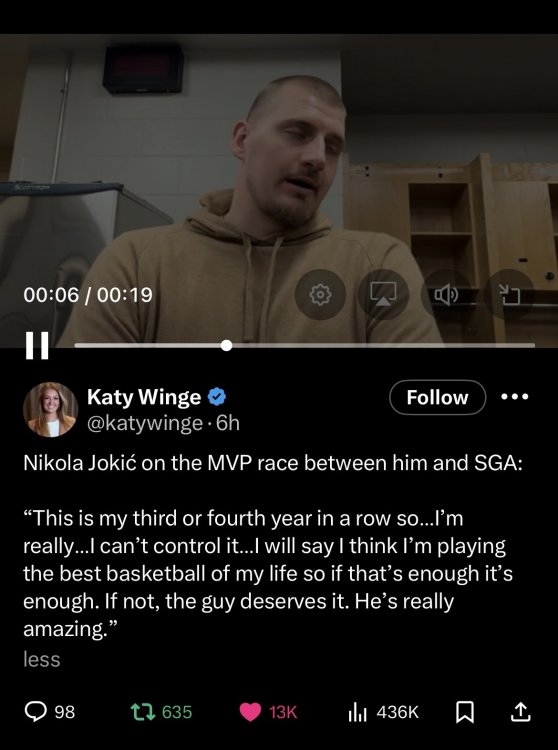Bookmark this post

(465, 712)
